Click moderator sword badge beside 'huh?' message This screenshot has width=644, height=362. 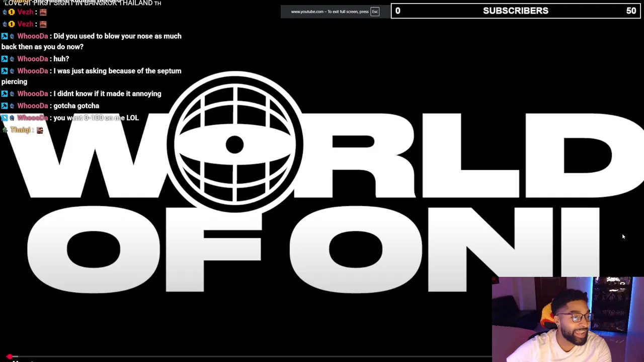click(5, 59)
